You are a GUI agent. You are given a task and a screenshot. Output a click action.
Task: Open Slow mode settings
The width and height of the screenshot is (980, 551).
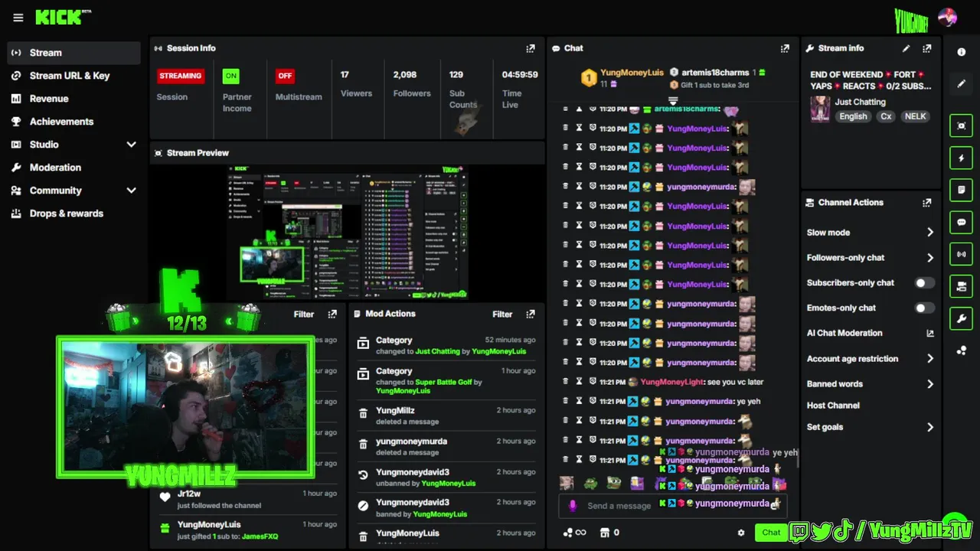pos(871,233)
